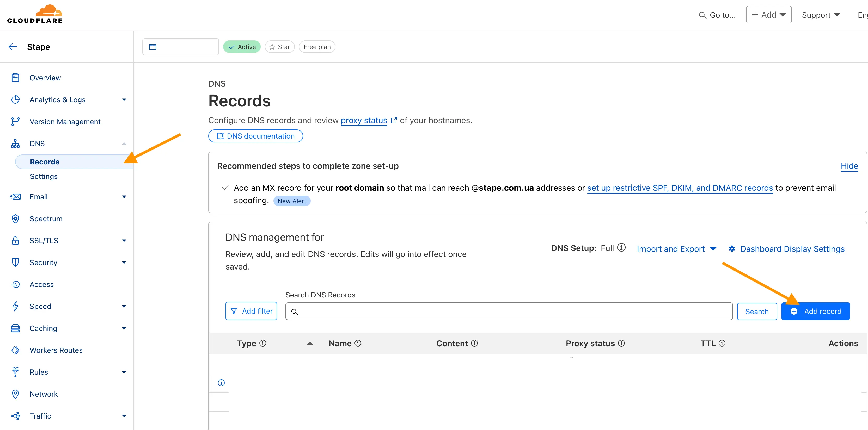Click the Search button
Viewport: 868px width, 430px height.
757,311
